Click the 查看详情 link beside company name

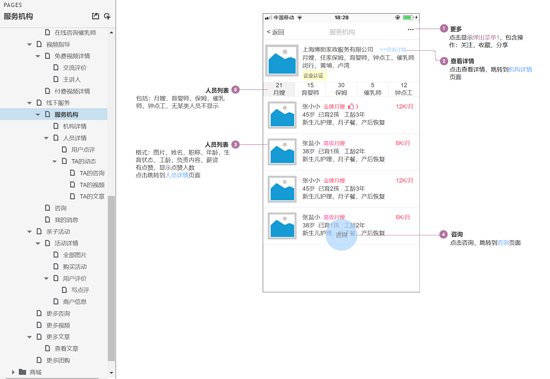coord(393,49)
